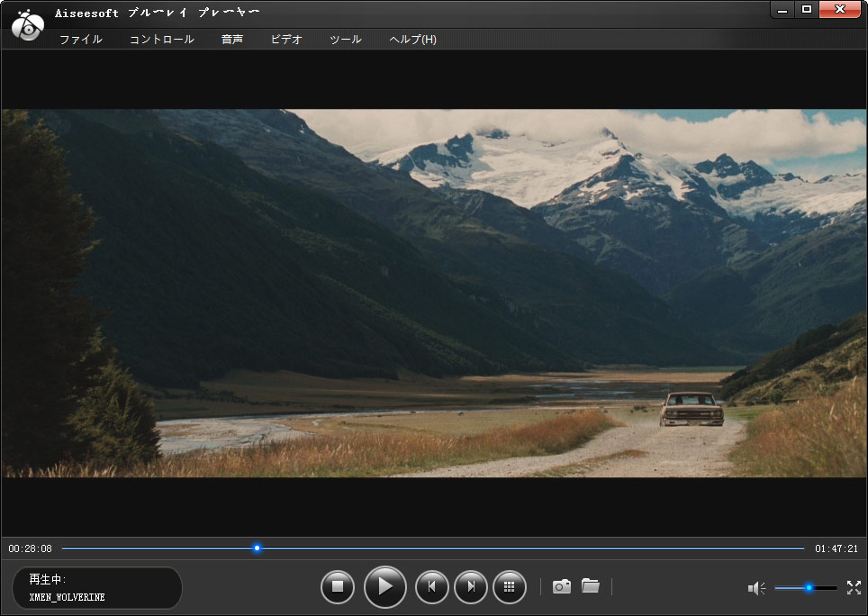Click the large Play button
This screenshot has width=868, height=616.
click(x=384, y=587)
